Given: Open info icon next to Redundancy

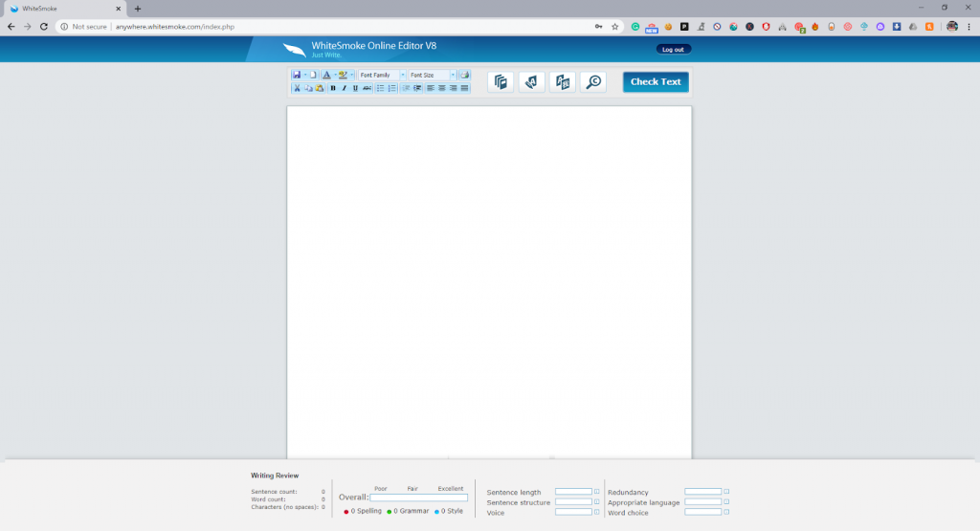Looking at the screenshot, I should (726, 492).
